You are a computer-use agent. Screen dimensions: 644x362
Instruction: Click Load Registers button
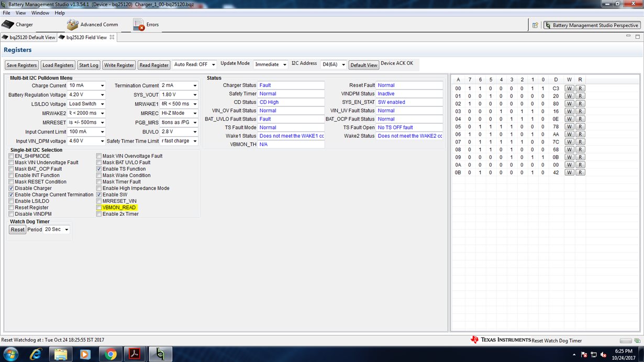pyautogui.click(x=58, y=65)
